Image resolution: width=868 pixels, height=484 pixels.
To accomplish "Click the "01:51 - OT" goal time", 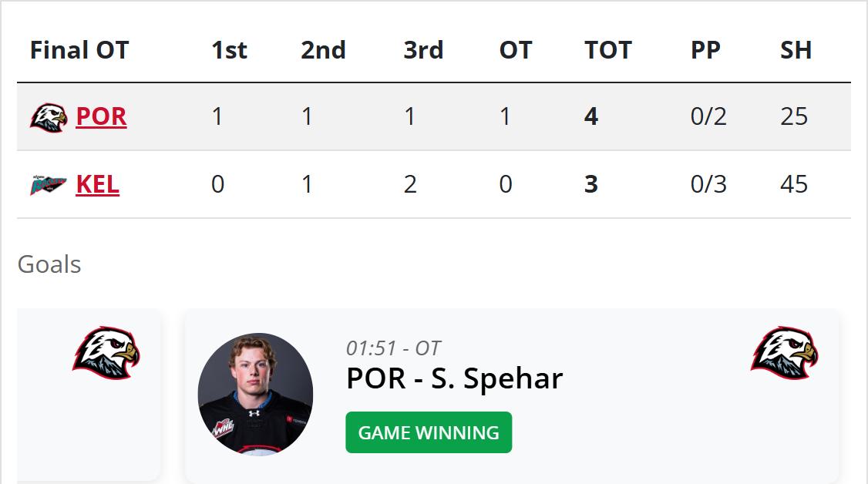I will tap(393, 348).
